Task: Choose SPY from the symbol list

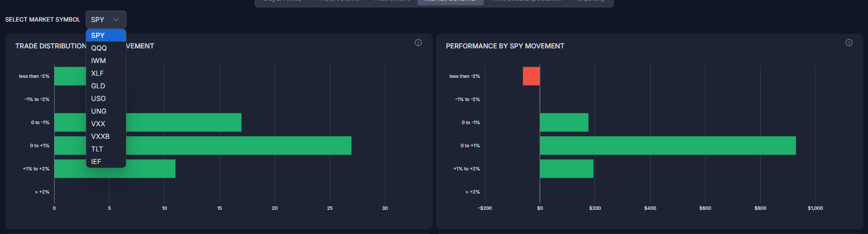Action: point(106,35)
